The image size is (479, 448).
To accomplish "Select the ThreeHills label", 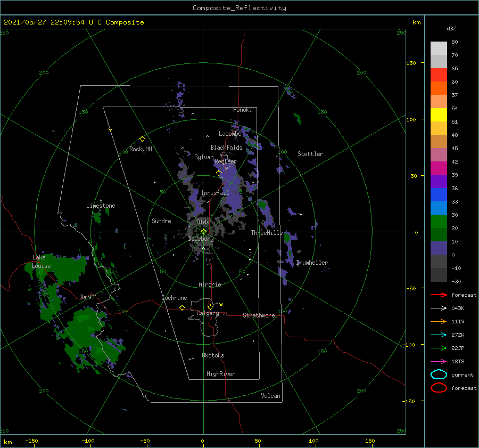I will tap(267, 233).
